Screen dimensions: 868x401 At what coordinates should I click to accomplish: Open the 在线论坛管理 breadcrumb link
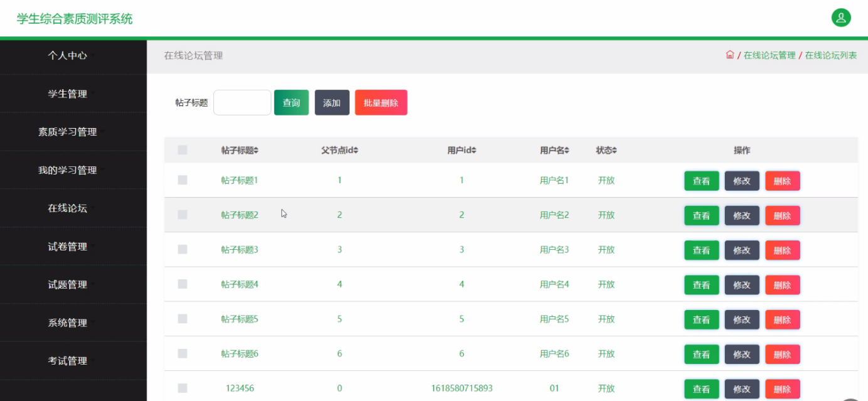point(769,55)
